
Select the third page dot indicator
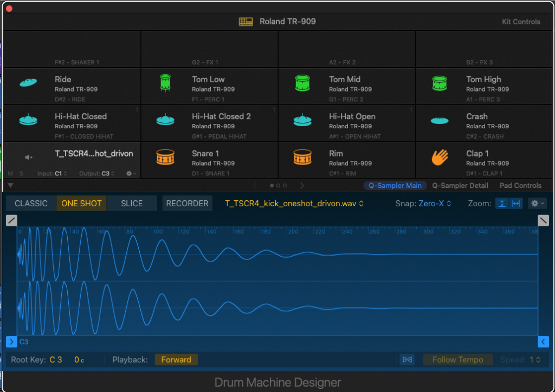click(x=285, y=185)
